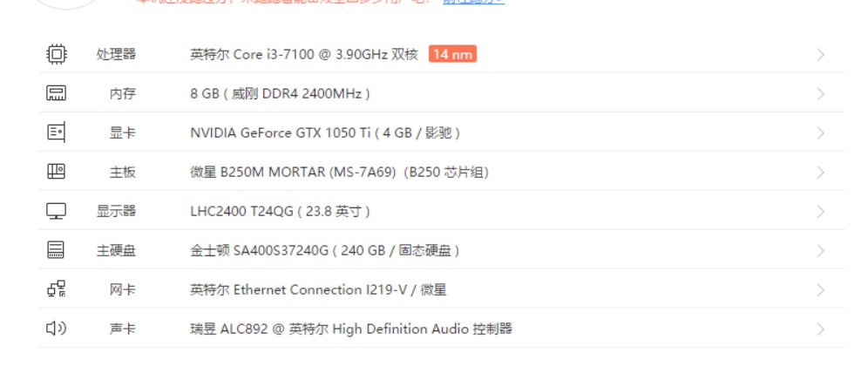Click the memory (内存) module icon
This screenshot has height=380, width=868.
click(x=56, y=93)
